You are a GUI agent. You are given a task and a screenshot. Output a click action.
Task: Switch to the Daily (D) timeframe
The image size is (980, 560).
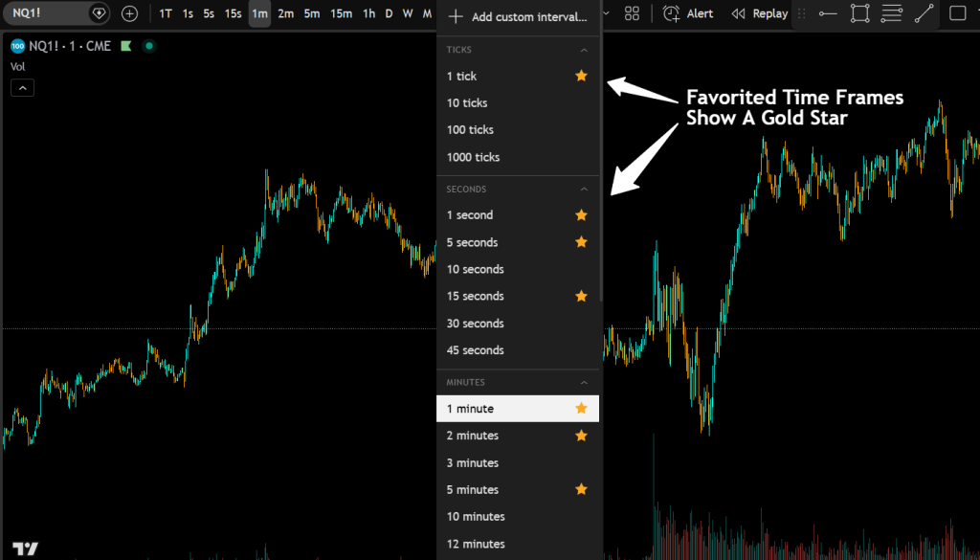coord(389,13)
